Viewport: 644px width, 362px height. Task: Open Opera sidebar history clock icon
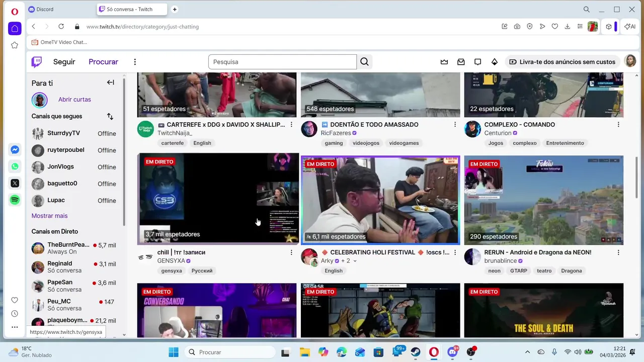click(x=15, y=314)
